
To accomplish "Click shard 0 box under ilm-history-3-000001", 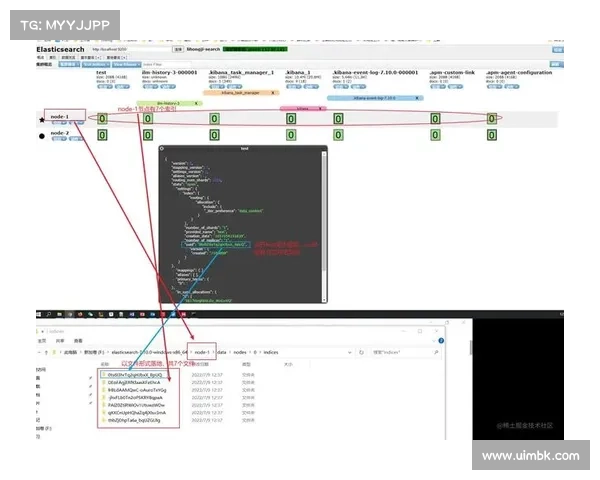I will tap(147, 119).
